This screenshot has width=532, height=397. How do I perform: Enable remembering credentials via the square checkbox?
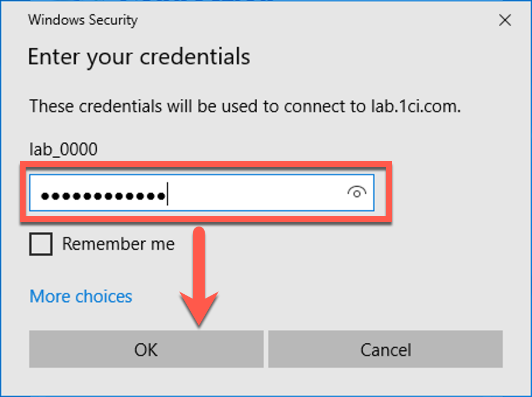click(41, 243)
